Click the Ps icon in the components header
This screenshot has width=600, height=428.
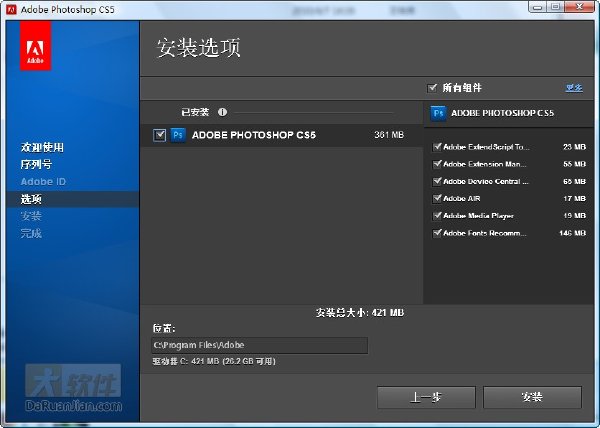[439, 113]
